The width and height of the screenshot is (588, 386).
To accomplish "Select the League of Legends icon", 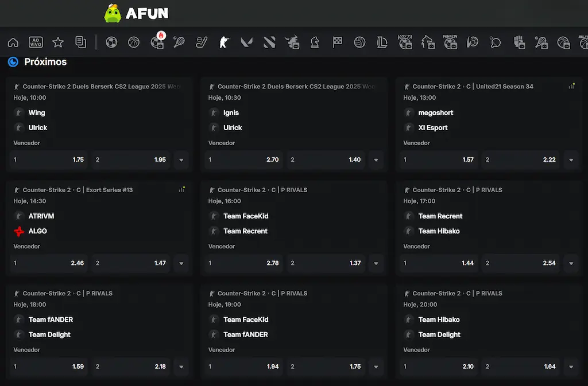I will [382, 42].
